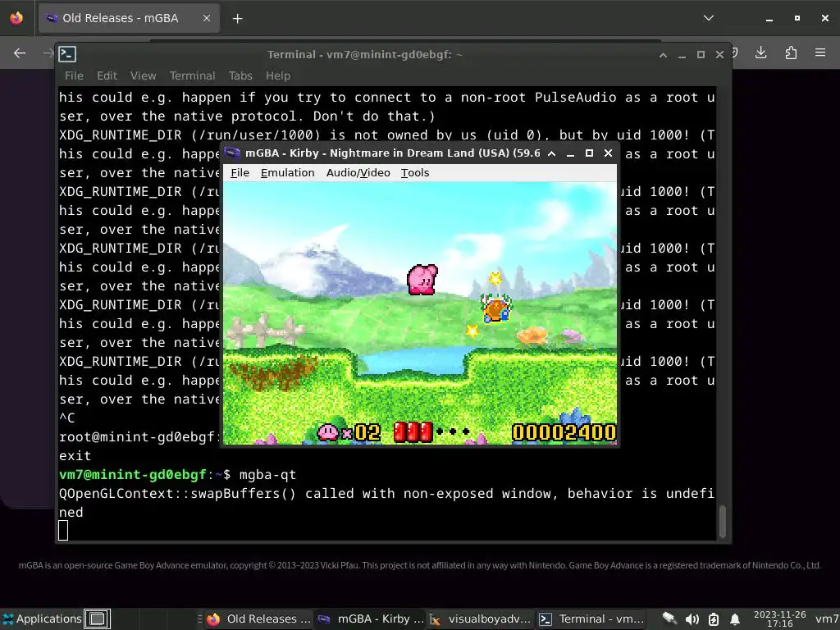
Task: Select the Old Releases - mGBA browser tab
Action: [129, 18]
